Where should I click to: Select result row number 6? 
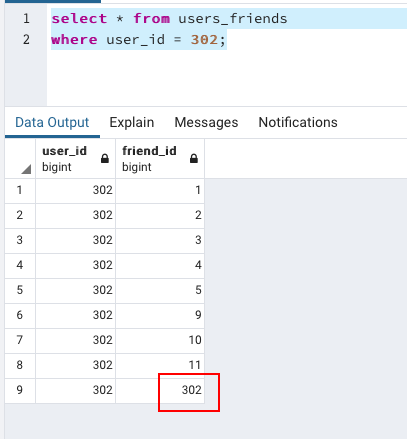(20, 315)
